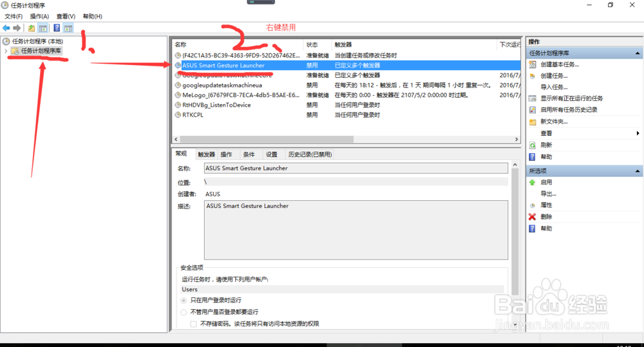Click the 创建任务 icon in Actions pane
The image size is (644, 347).
533,76
